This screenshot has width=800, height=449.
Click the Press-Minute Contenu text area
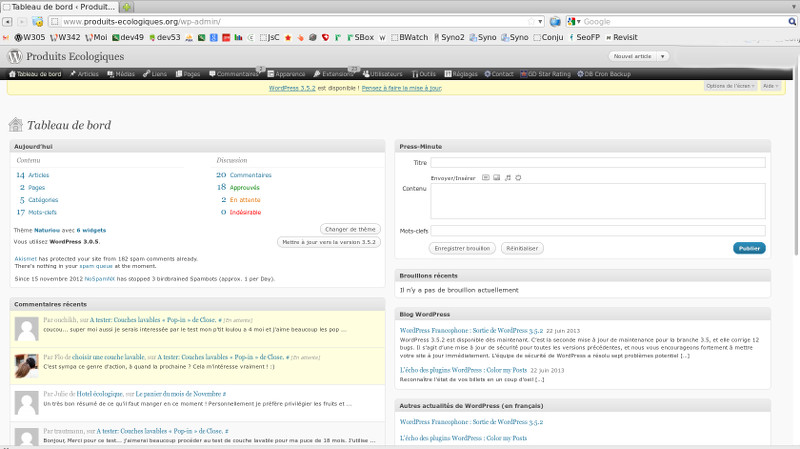coord(598,201)
